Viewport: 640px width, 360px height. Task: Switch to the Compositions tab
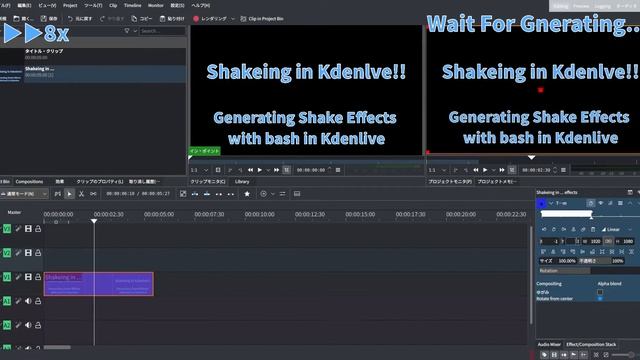point(29,182)
